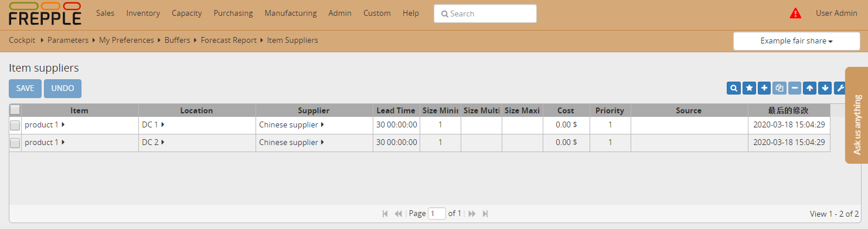Click the down arrow import icon
Screen dimensions: 868x229
[x=825, y=88]
